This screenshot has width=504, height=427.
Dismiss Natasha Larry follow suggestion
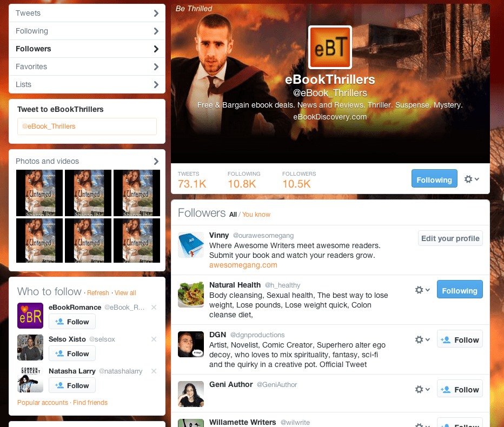coord(154,371)
